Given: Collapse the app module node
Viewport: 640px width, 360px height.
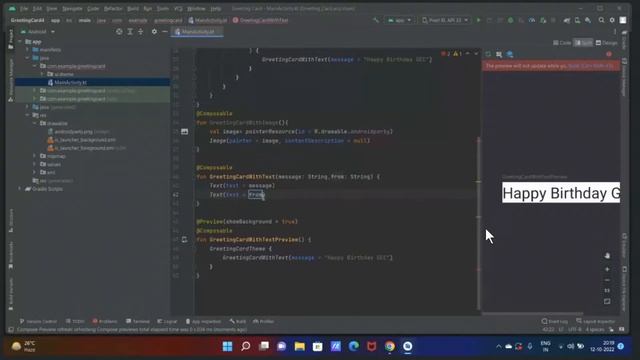Looking at the screenshot, I should [20, 42].
